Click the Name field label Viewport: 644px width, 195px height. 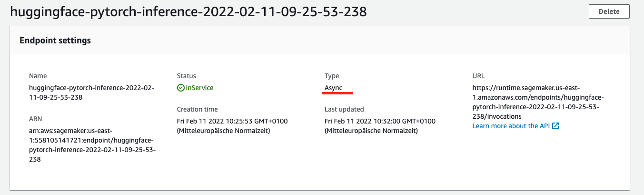click(x=38, y=76)
